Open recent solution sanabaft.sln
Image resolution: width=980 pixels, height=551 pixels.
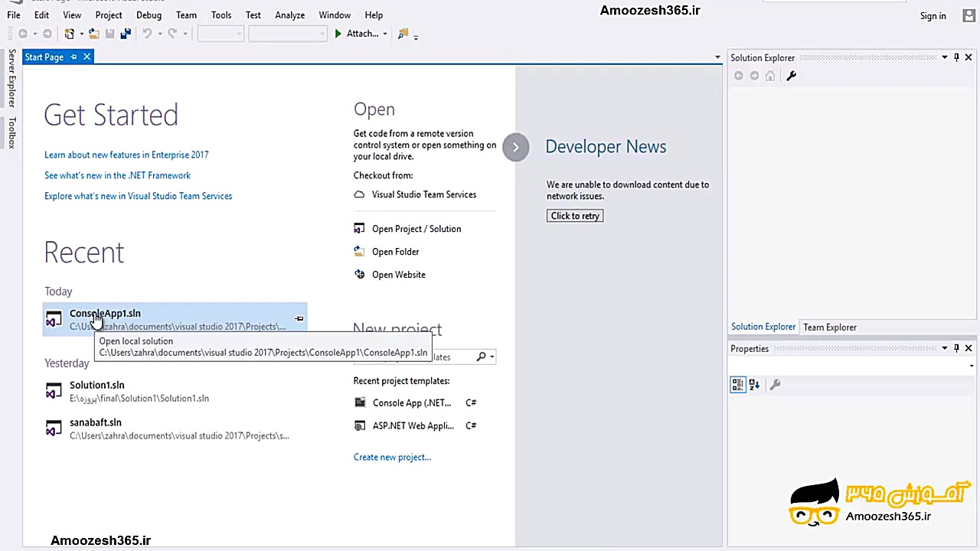coord(175,429)
